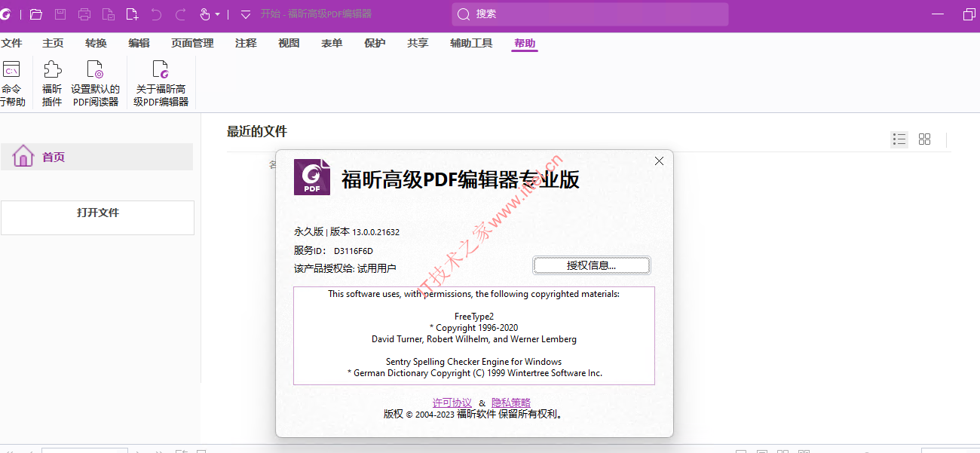Expand the toolbar customization chevron

pyautogui.click(x=245, y=14)
